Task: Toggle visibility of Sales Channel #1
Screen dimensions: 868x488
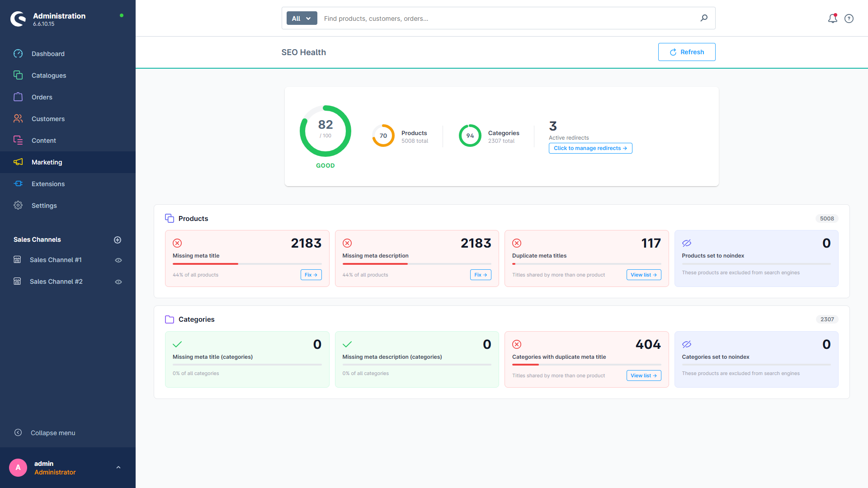Action: [x=118, y=260]
